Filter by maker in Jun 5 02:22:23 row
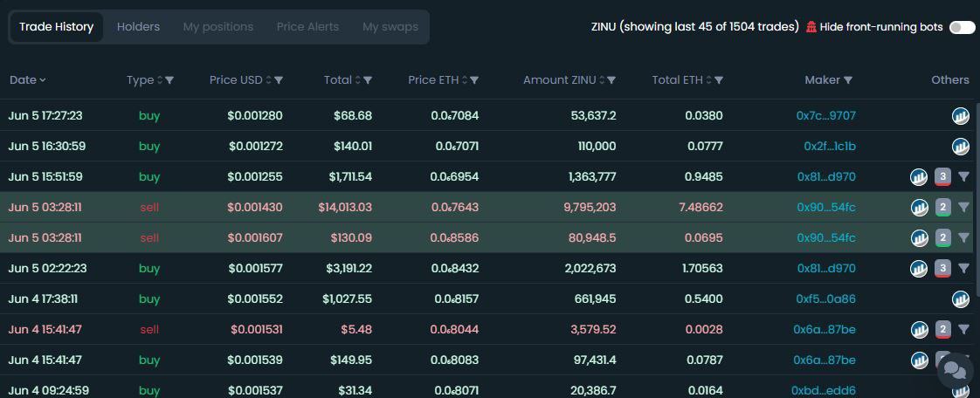This screenshot has height=398, width=980. click(x=963, y=268)
